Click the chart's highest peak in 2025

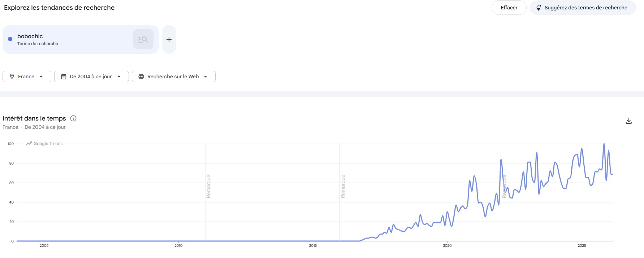click(x=604, y=144)
